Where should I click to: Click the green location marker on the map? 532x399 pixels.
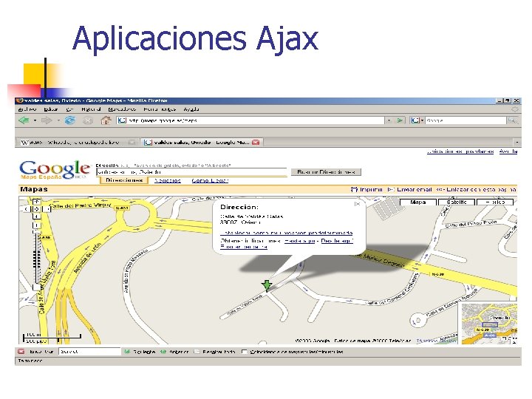coord(267,285)
